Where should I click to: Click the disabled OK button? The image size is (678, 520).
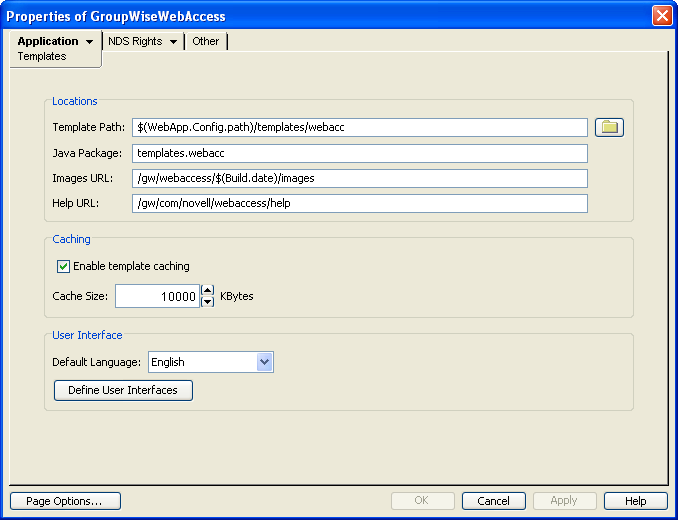(422, 501)
